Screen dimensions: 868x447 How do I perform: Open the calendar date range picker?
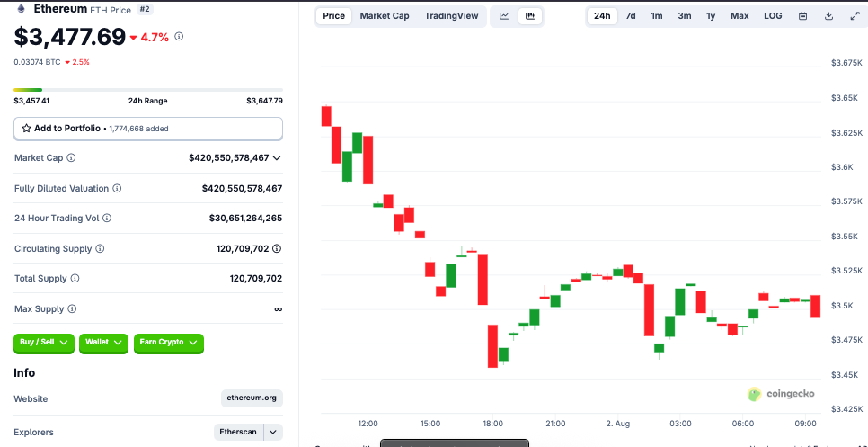[x=802, y=16]
